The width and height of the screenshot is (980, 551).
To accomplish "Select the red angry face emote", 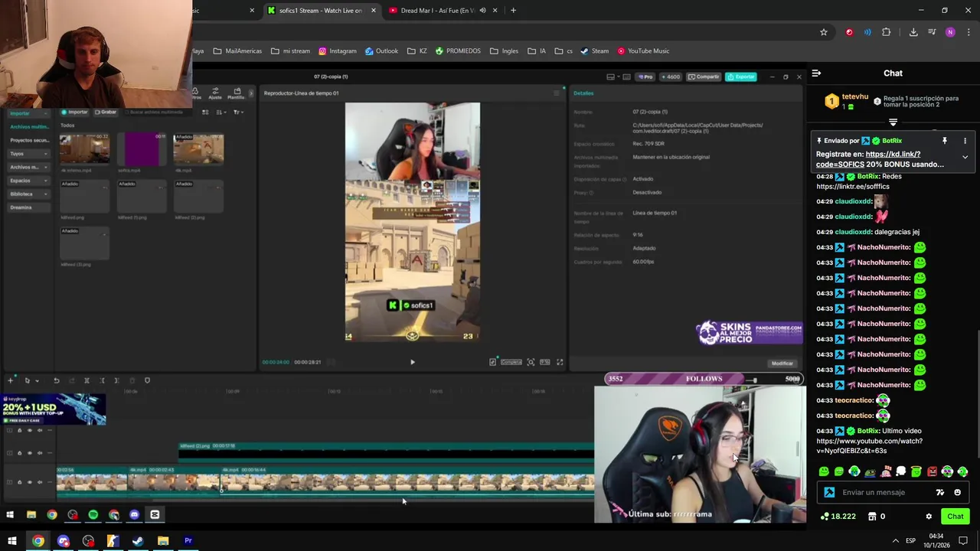I will 932,472.
